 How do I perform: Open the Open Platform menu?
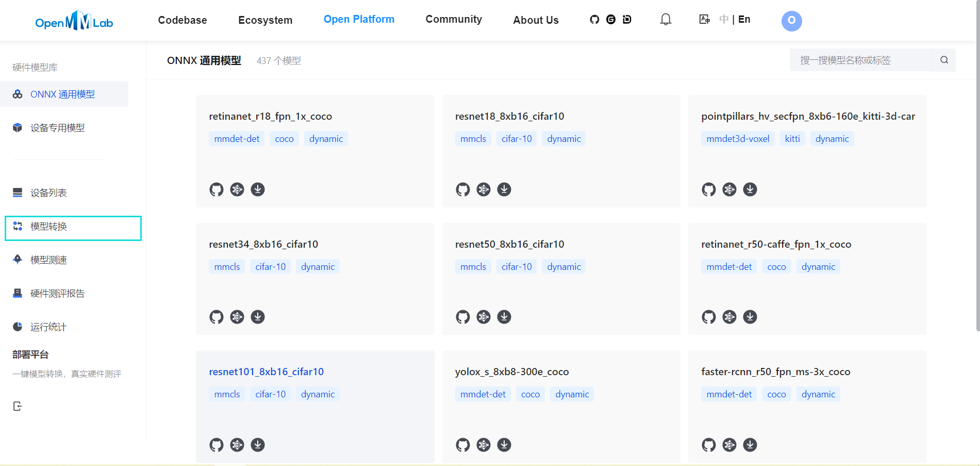pyautogui.click(x=359, y=19)
